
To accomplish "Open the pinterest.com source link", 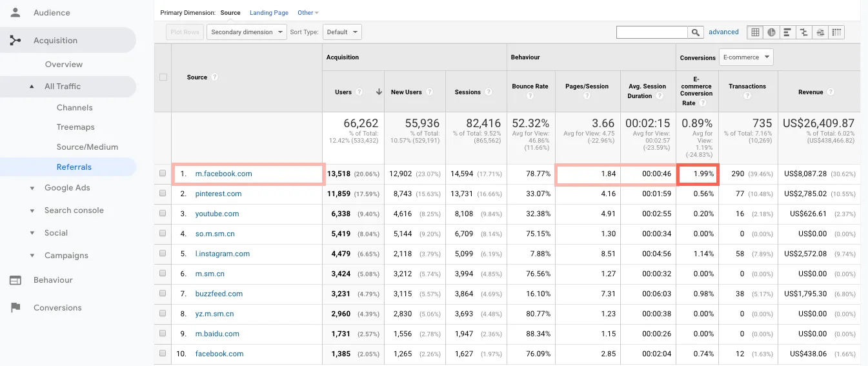I will point(218,194).
